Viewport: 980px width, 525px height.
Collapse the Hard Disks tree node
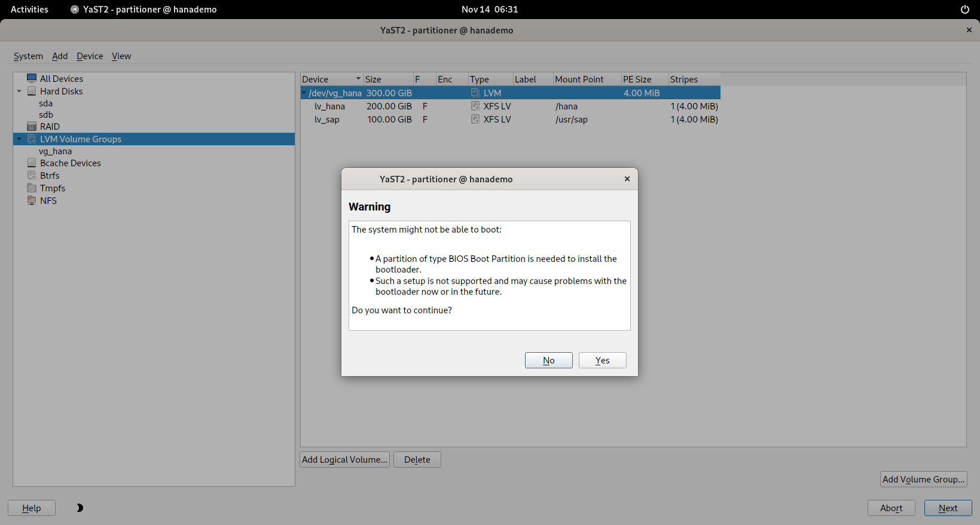coord(19,91)
